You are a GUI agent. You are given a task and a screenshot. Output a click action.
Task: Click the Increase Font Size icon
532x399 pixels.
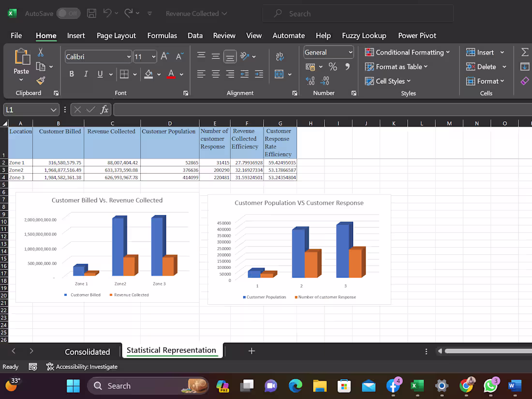[x=164, y=57]
